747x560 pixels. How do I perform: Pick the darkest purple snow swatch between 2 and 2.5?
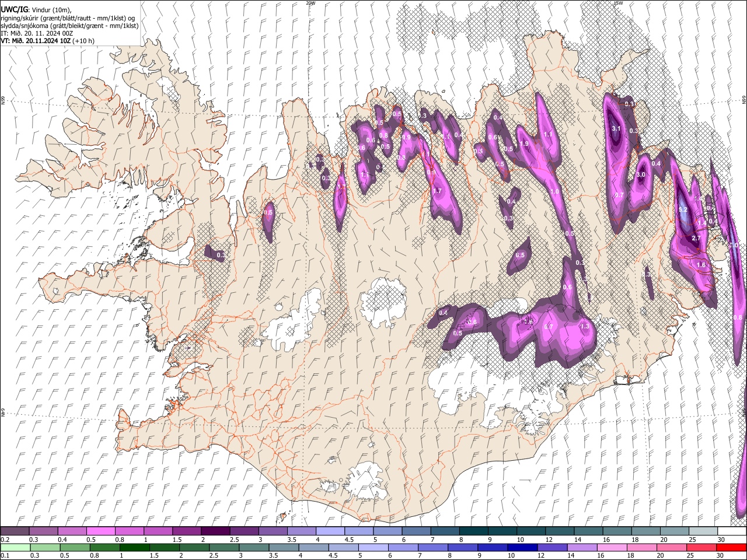(x=215, y=531)
